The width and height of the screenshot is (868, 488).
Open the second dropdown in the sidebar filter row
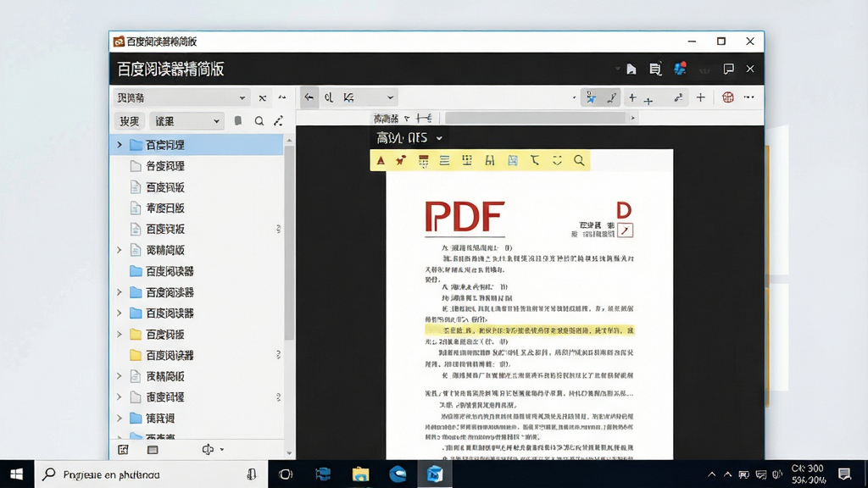point(186,121)
